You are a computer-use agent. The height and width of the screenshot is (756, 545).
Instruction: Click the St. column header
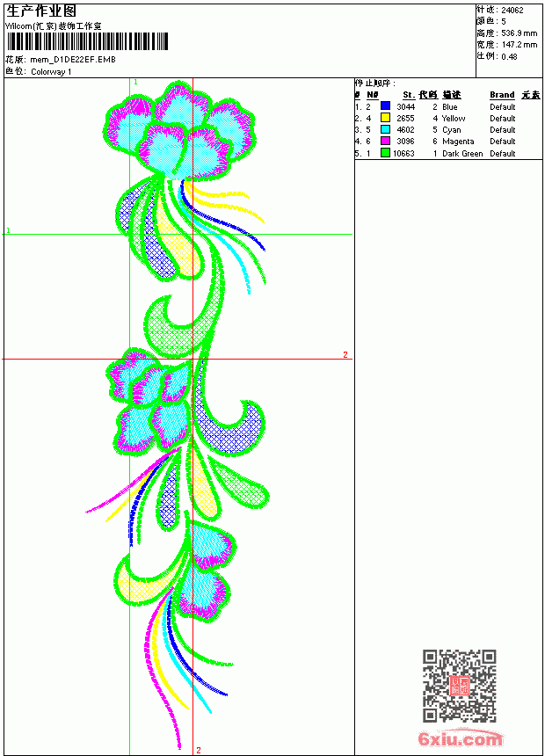tap(409, 95)
